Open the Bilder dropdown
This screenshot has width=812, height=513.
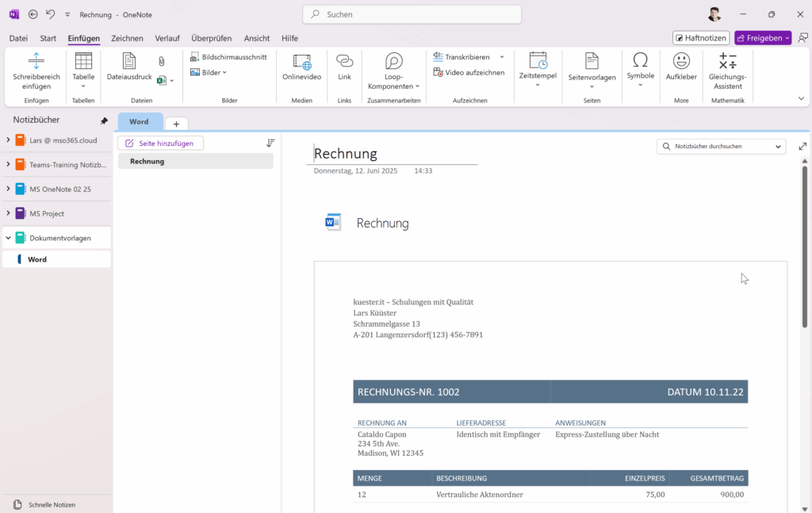point(209,72)
